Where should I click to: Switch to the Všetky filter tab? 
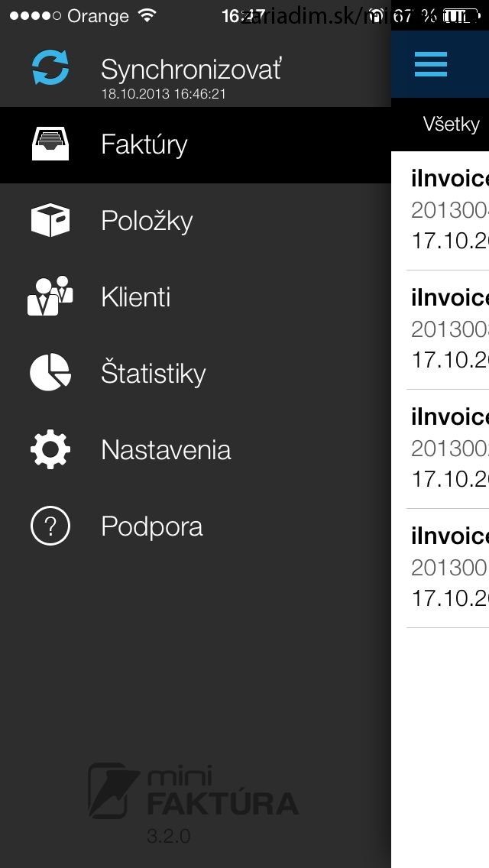click(452, 124)
